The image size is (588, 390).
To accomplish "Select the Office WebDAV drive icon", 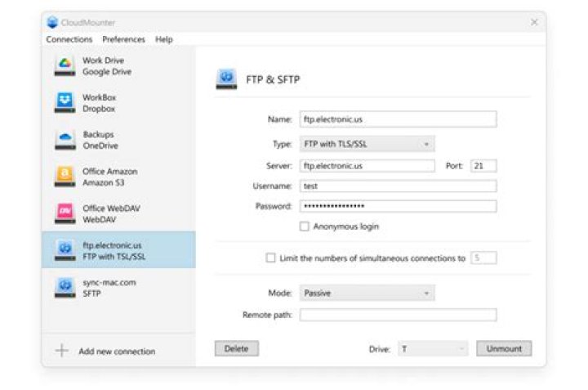I will click(65, 213).
